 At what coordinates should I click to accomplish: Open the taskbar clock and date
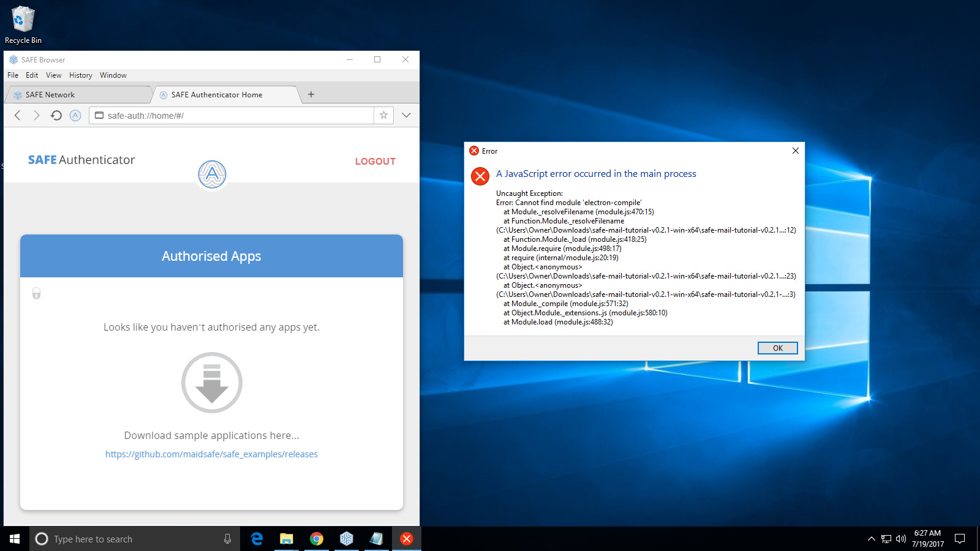point(927,539)
